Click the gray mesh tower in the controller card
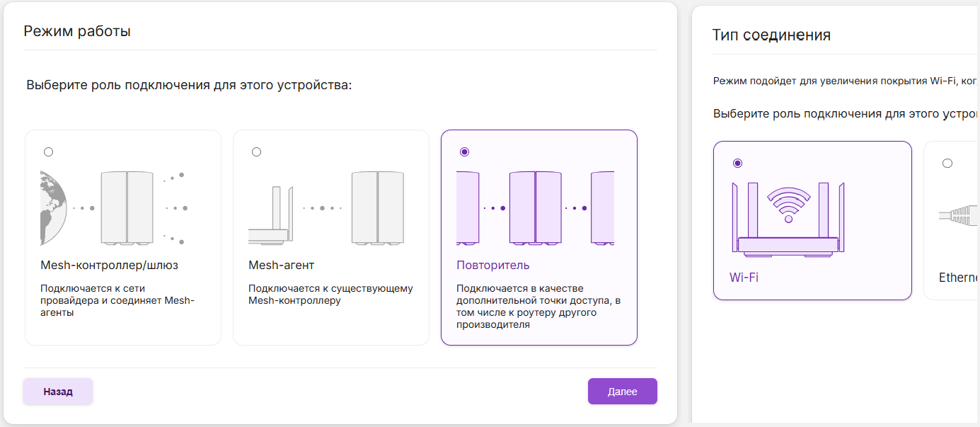The width and height of the screenshot is (980, 427). 127,208
